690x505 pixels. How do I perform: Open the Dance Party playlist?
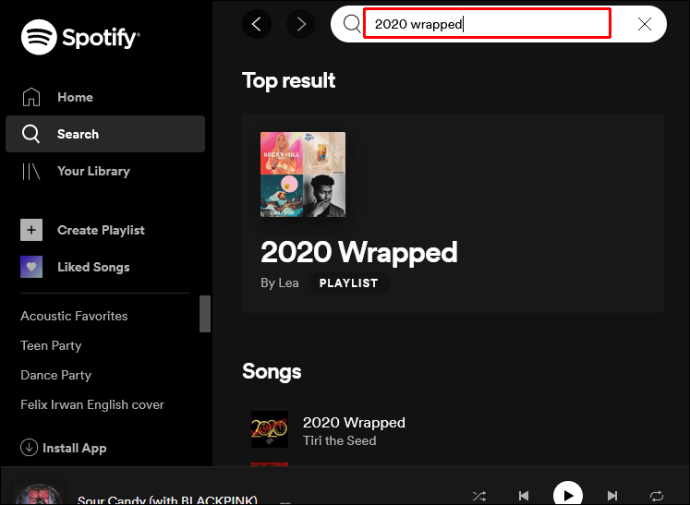tap(56, 375)
